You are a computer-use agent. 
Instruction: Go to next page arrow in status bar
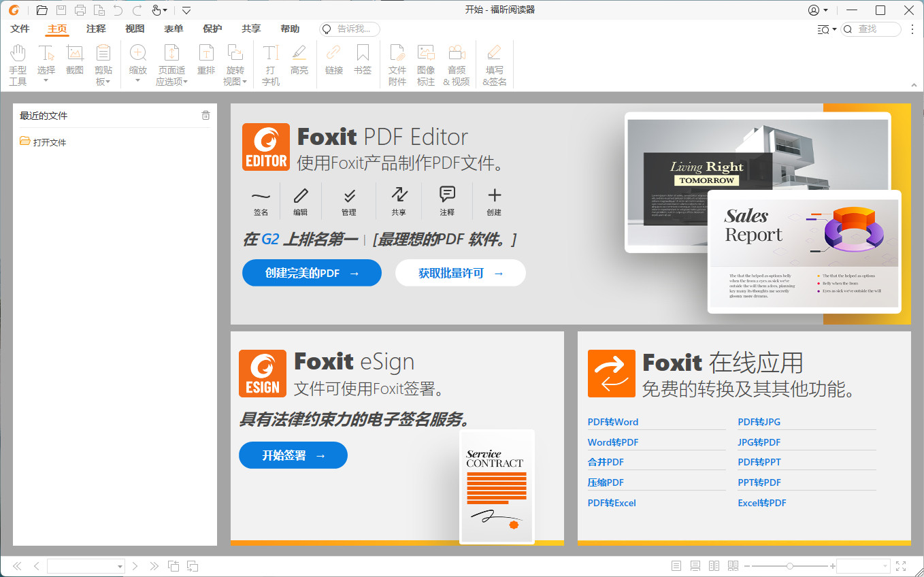(135, 566)
